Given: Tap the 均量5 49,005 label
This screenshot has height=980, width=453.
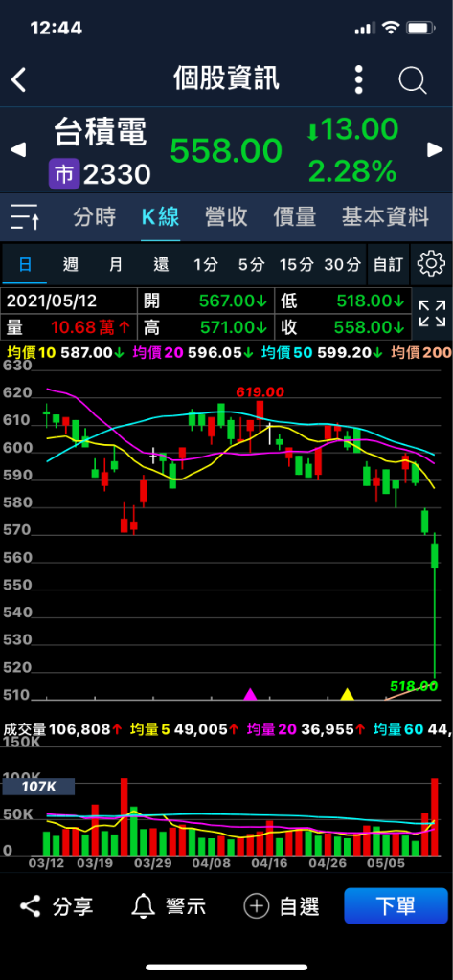Looking at the screenshot, I should (x=184, y=728).
